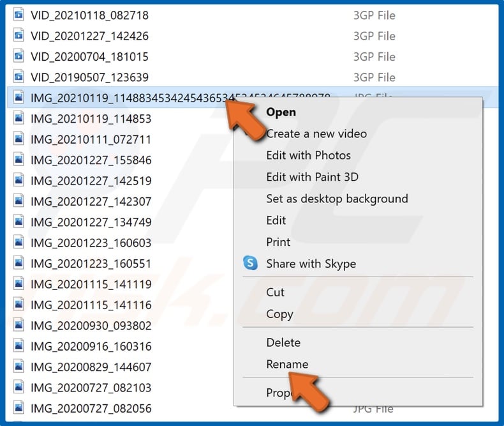Select file name IMG_20201227_134749
Viewport: 504px width, 426px height.
pyautogui.click(x=91, y=222)
